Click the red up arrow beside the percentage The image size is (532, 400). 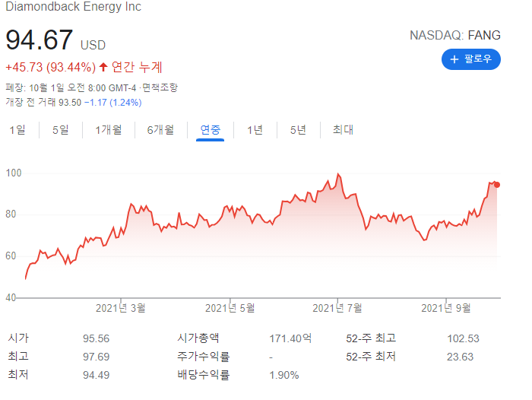click(103, 67)
